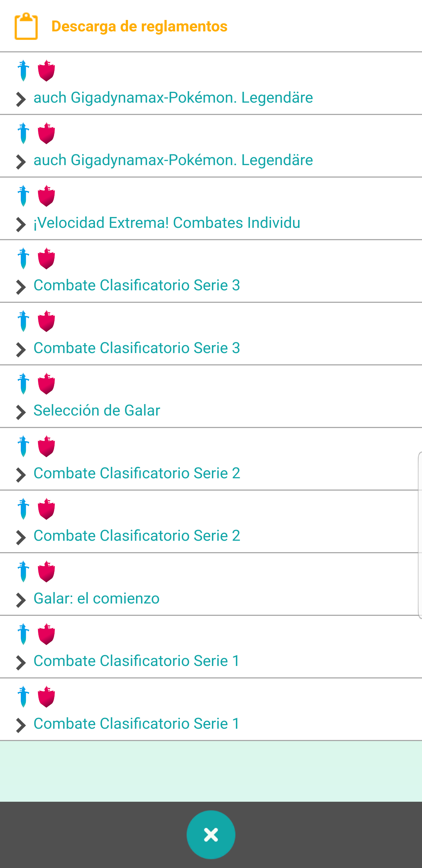The width and height of the screenshot is (422, 868).
Task: Open the first "Combate Clasificatorio Serie 2" link
Action: (x=137, y=473)
